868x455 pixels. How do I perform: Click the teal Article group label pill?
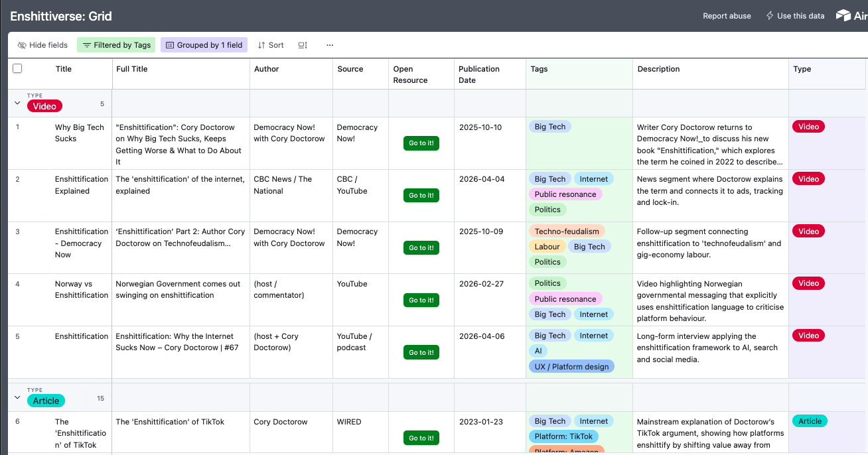pyautogui.click(x=46, y=401)
